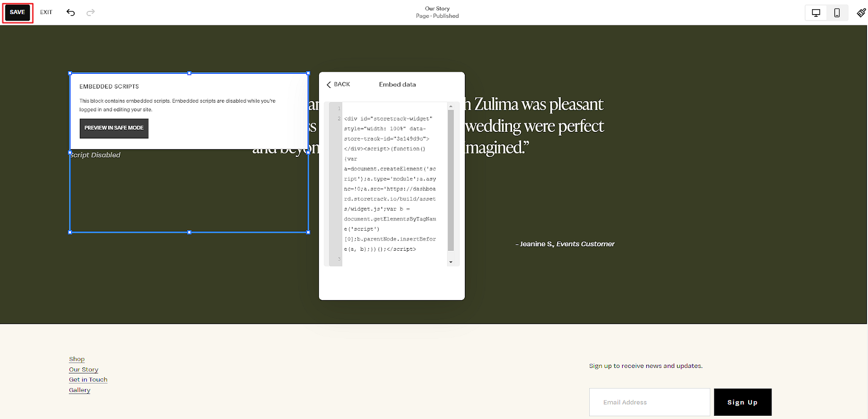Image resolution: width=868 pixels, height=419 pixels.
Task: Click the Email Address field
Action: click(x=649, y=402)
